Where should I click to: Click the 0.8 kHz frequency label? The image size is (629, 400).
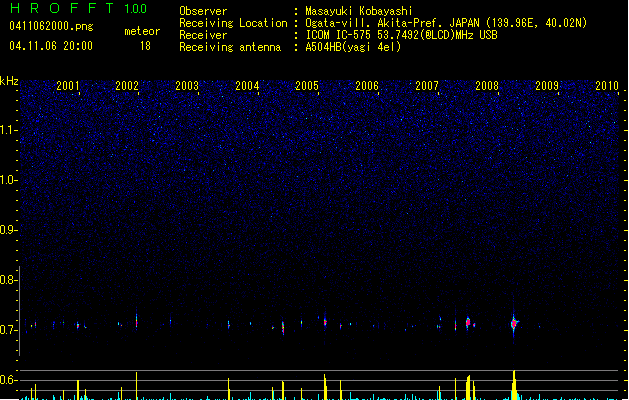coord(9,280)
